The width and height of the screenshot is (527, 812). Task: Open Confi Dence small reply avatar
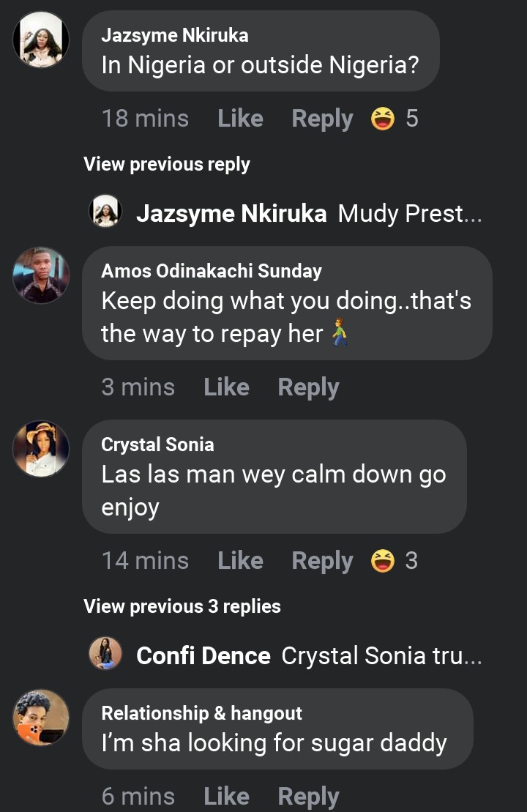pos(105,653)
